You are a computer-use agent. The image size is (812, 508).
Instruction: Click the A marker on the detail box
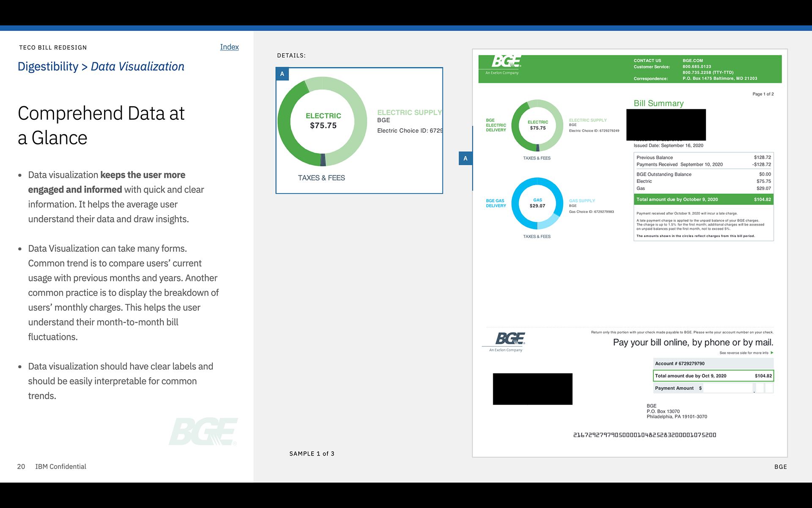click(282, 74)
